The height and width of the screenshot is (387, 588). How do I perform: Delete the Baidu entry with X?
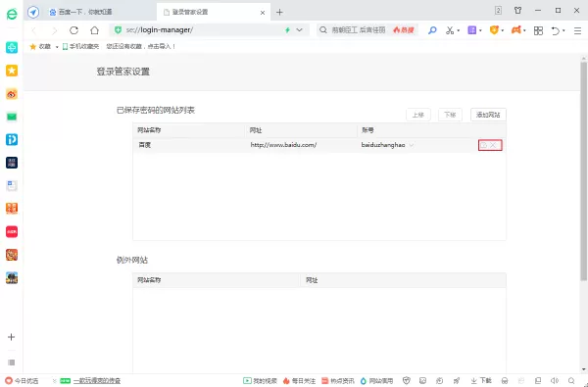coord(493,145)
